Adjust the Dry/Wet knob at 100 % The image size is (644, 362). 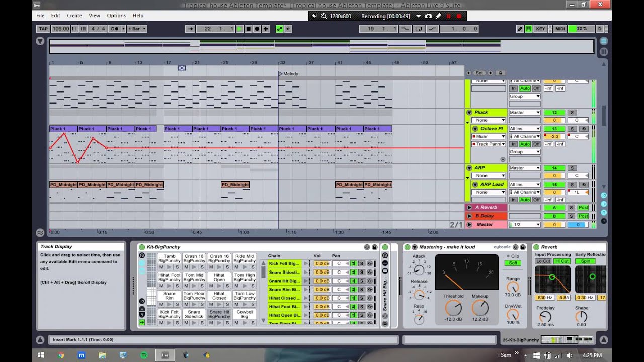pos(513,315)
